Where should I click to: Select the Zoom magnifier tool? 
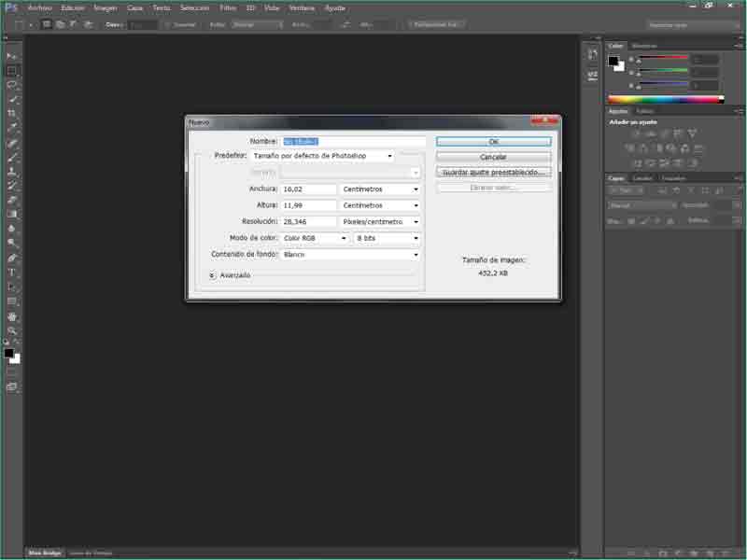pyautogui.click(x=12, y=330)
